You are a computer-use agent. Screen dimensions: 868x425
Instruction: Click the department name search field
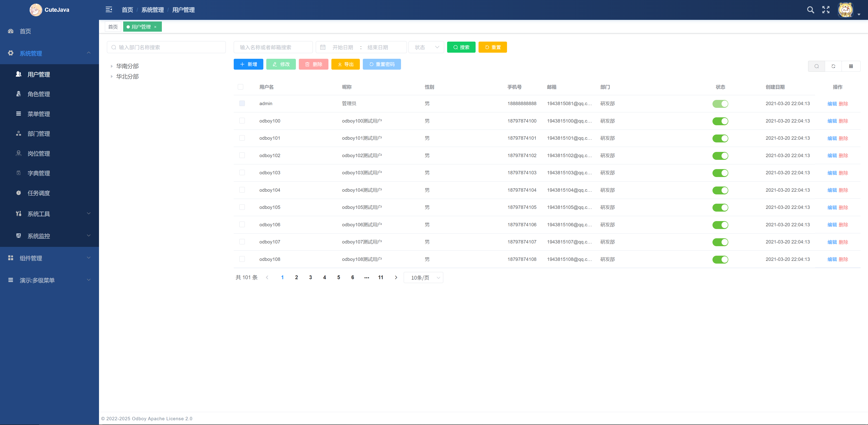[x=166, y=47]
